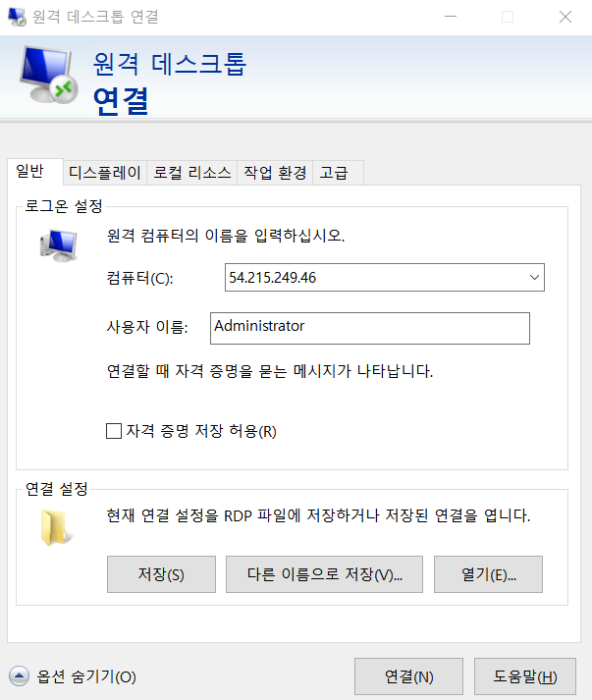Click the 연결(N) connect button
The image size is (592, 700).
(409, 676)
